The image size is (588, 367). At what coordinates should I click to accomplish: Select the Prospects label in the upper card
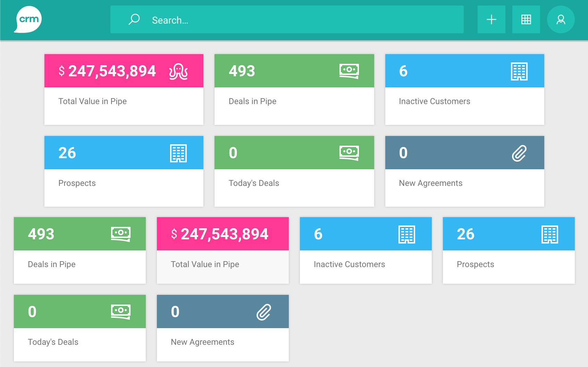[x=77, y=183]
